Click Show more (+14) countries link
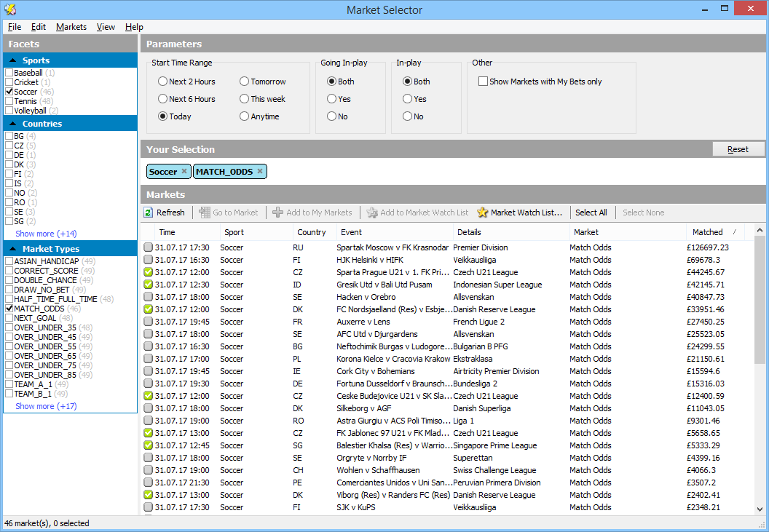 tap(46, 234)
